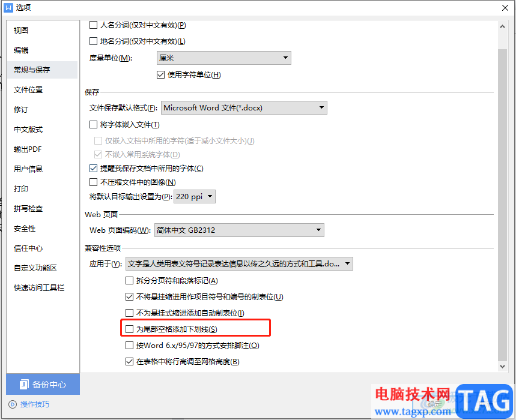Screen dimensions: 516x420
Task: Uncheck 不将悬挂缩进用作项目符号和编号的制表位
Action: [129, 297]
